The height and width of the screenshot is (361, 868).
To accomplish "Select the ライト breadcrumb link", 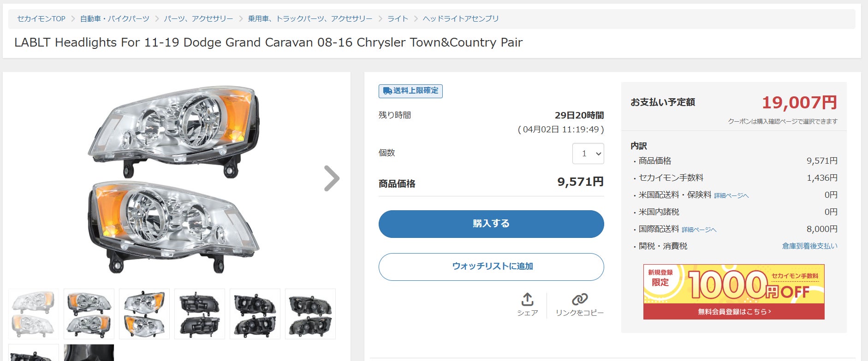I will point(398,18).
